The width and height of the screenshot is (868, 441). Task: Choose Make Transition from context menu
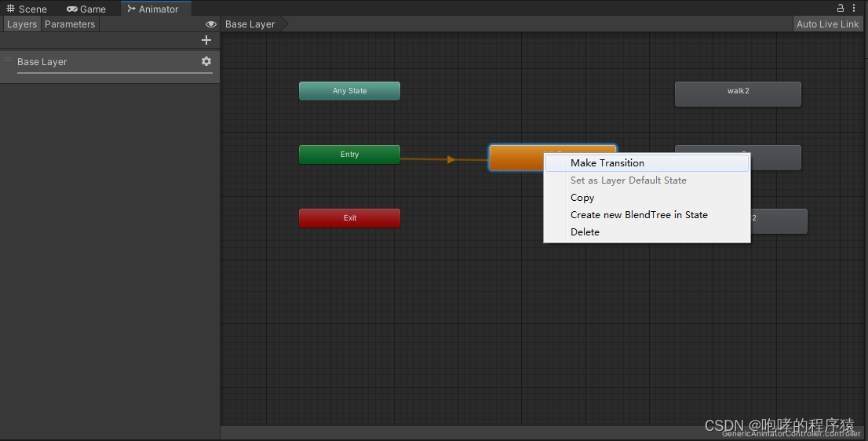tap(647, 163)
